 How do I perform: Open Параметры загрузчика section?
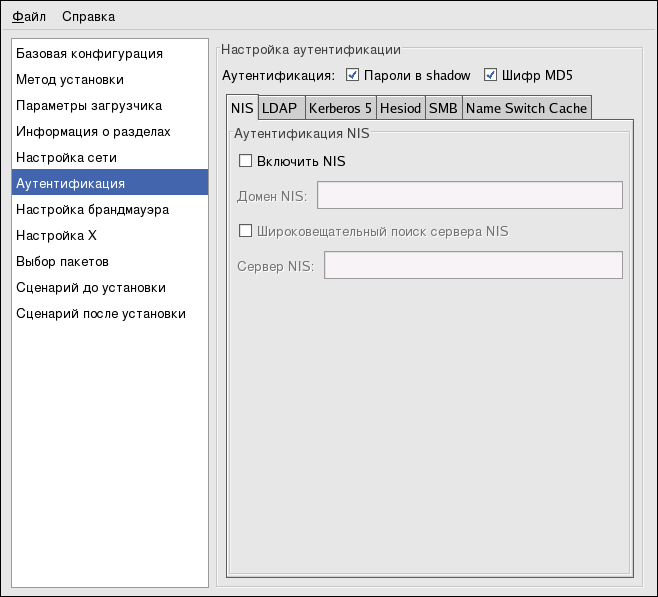(x=89, y=105)
